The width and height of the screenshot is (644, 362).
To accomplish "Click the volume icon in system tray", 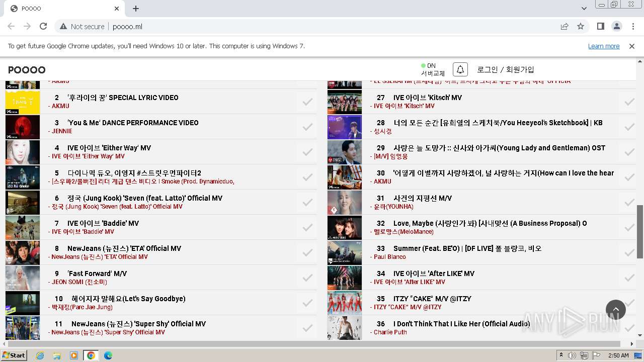I will (572, 355).
